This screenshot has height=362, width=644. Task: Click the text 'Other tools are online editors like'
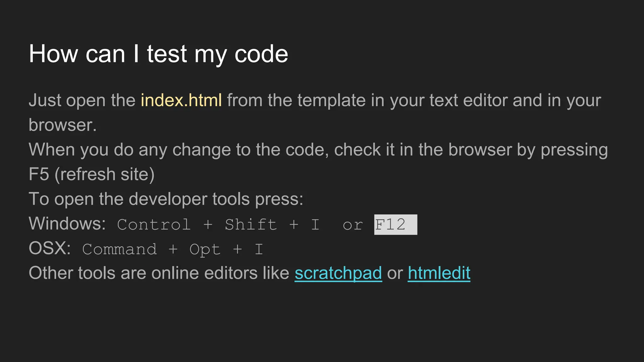(159, 273)
